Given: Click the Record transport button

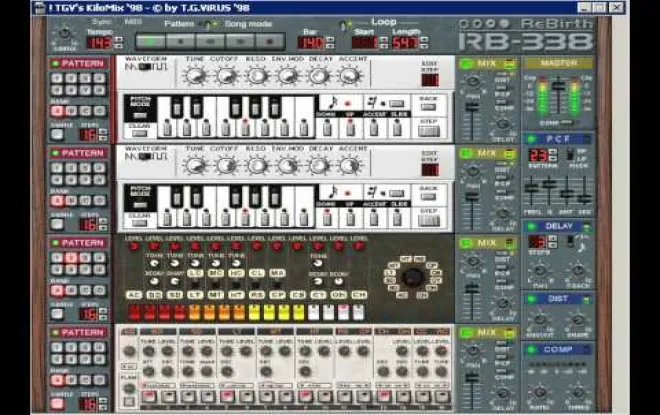Looking at the screenshot, I should tap(270, 42).
